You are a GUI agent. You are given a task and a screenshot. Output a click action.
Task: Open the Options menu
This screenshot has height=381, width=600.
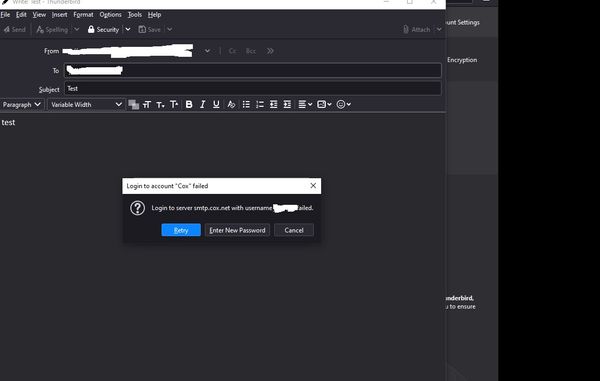click(111, 15)
